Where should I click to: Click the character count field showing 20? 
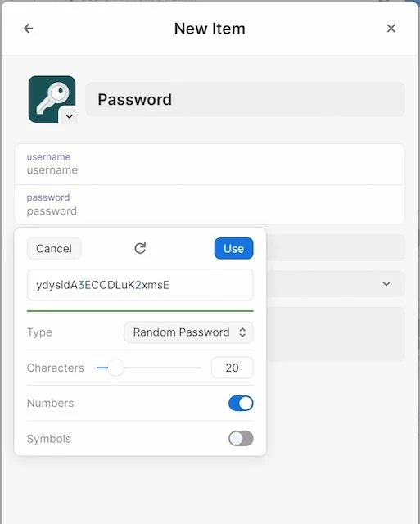(x=233, y=368)
